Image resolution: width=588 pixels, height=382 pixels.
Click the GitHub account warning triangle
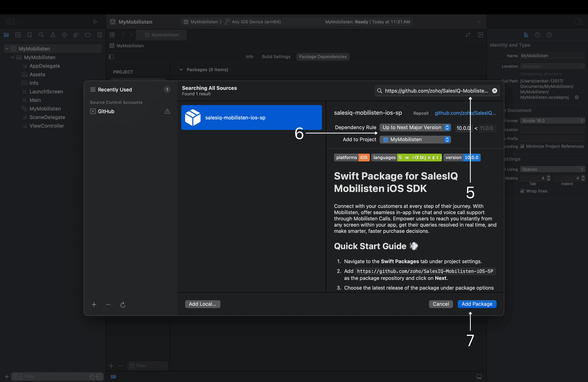167,111
